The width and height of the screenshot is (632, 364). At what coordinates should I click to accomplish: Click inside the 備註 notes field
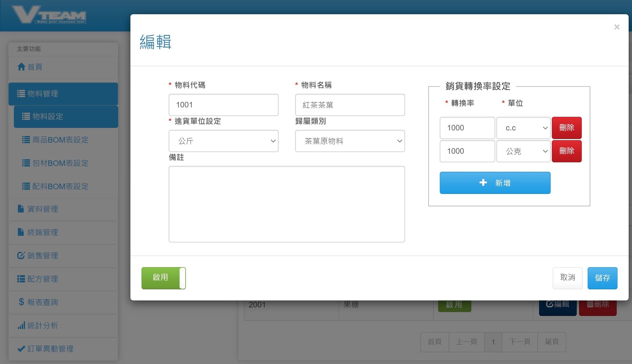(x=286, y=204)
